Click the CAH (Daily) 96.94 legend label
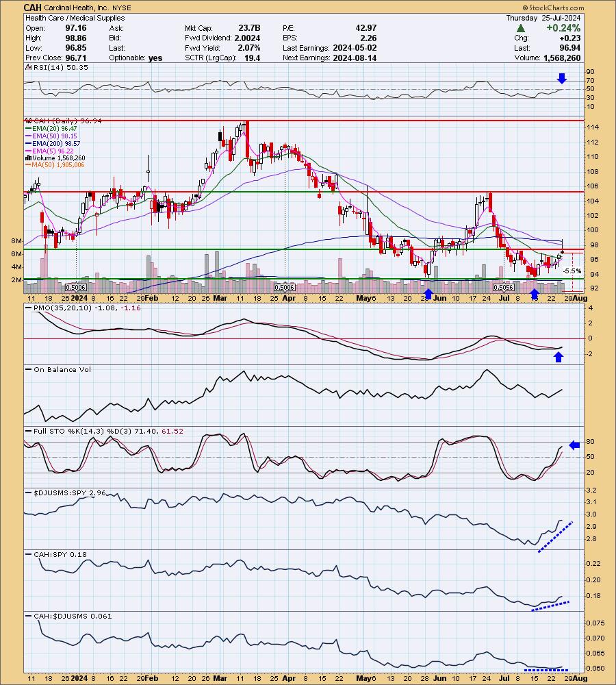Viewport: 616px width, 685px height. click(63, 121)
